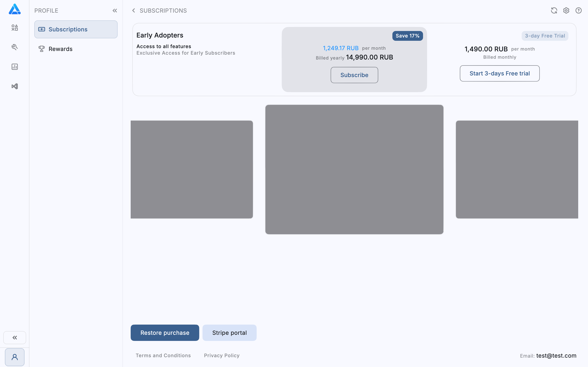Click Restore purchase button

pyautogui.click(x=165, y=333)
